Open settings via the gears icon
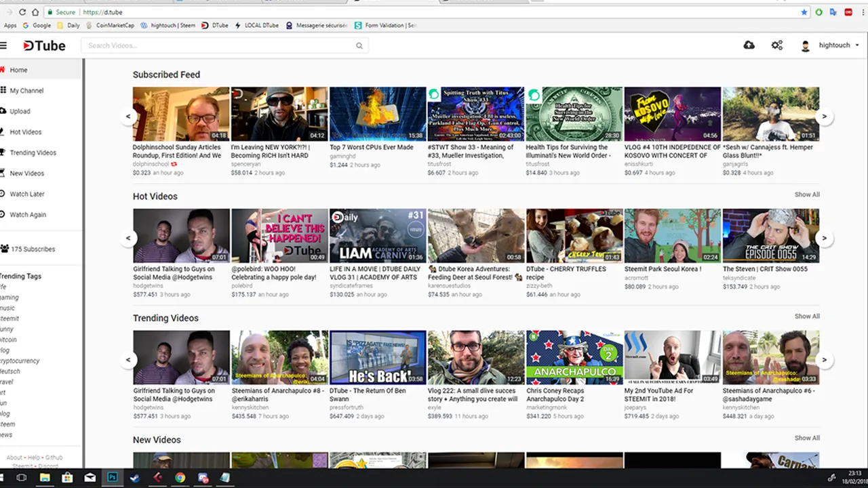The width and height of the screenshot is (868, 488). 777,45
